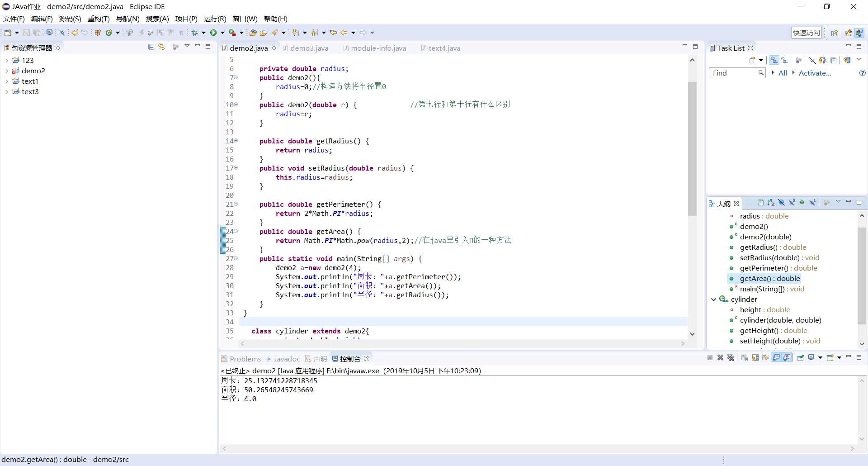Clear Console with the clear icon
The width and height of the screenshot is (868, 466).
(x=745, y=358)
